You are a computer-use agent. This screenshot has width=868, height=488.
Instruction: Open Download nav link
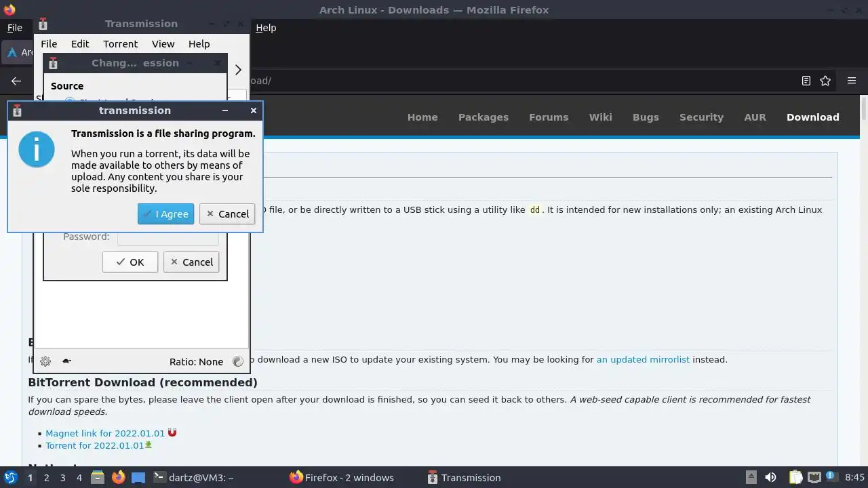pyautogui.click(x=812, y=117)
